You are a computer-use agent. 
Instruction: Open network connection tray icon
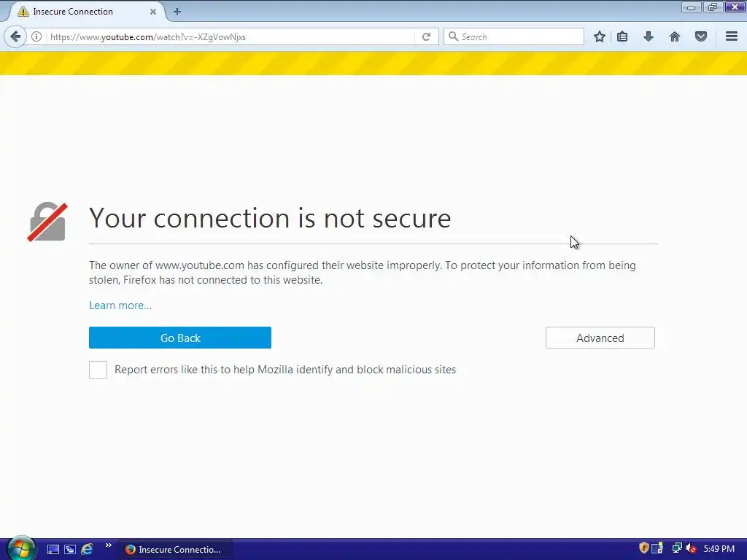tap(676, 548)
